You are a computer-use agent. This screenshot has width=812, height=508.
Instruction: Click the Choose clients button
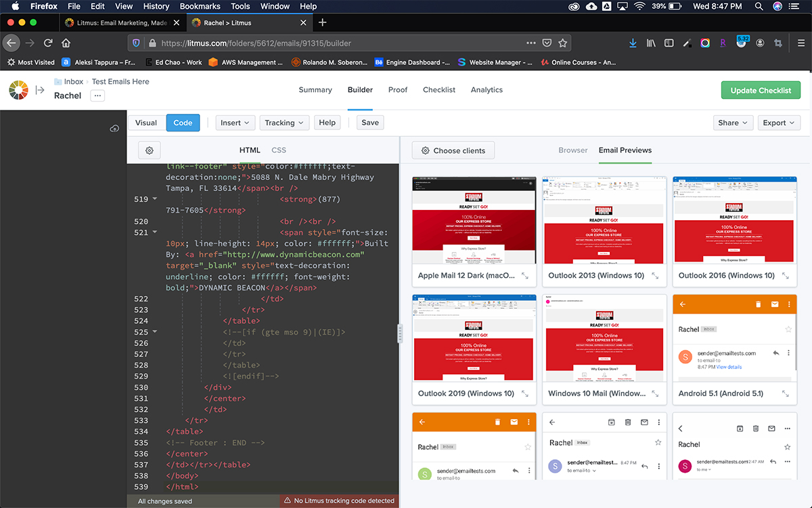453,150
